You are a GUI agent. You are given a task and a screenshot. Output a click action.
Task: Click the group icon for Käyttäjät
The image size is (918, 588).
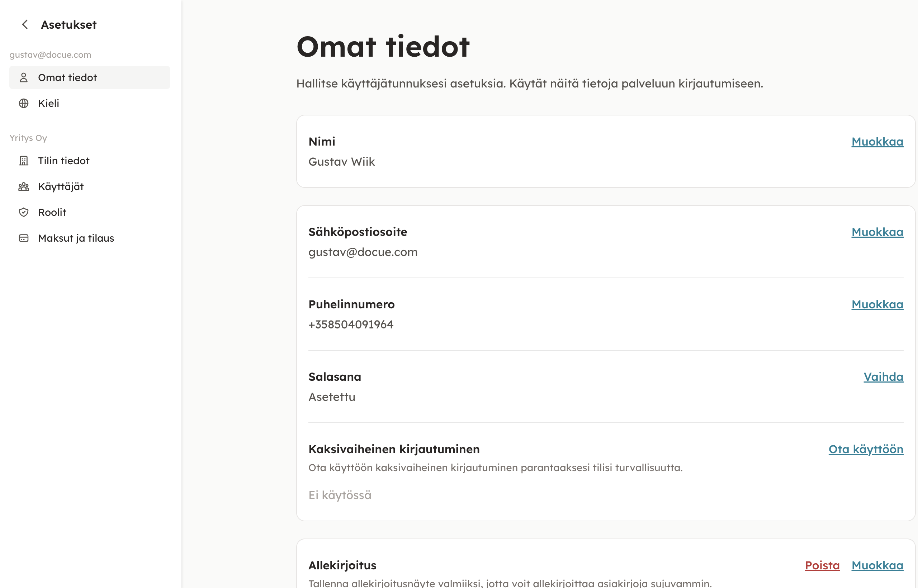coord(24,187)
